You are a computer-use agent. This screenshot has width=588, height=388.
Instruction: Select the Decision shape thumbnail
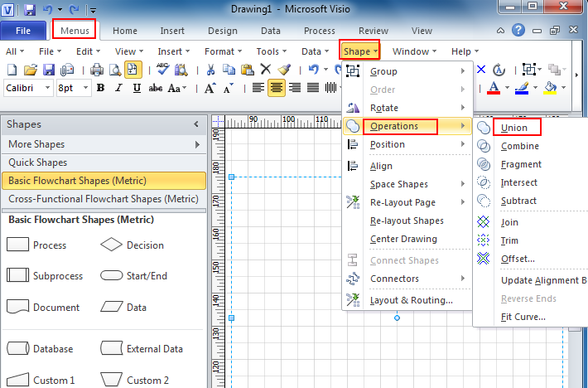[111, 245]
